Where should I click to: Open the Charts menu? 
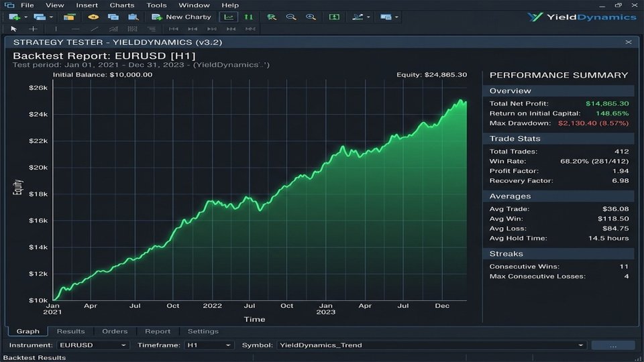coord(122,5)
